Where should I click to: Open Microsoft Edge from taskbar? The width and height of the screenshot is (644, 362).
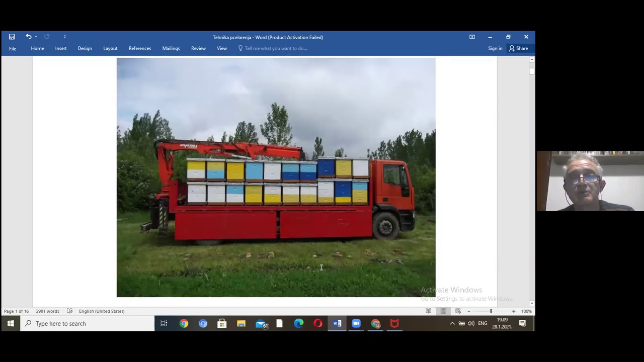(298, 323)
